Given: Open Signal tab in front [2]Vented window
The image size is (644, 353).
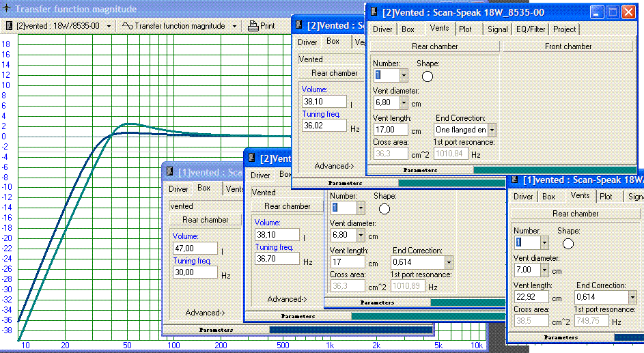Looking at the screenshot, I should [497, 29].
